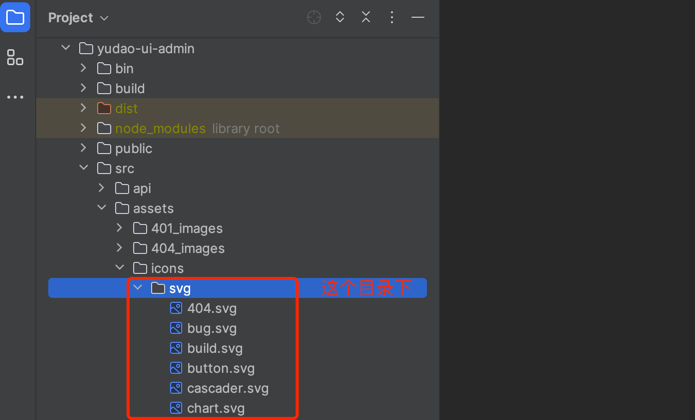Click the Select Opened File crosshair icon

314,18
